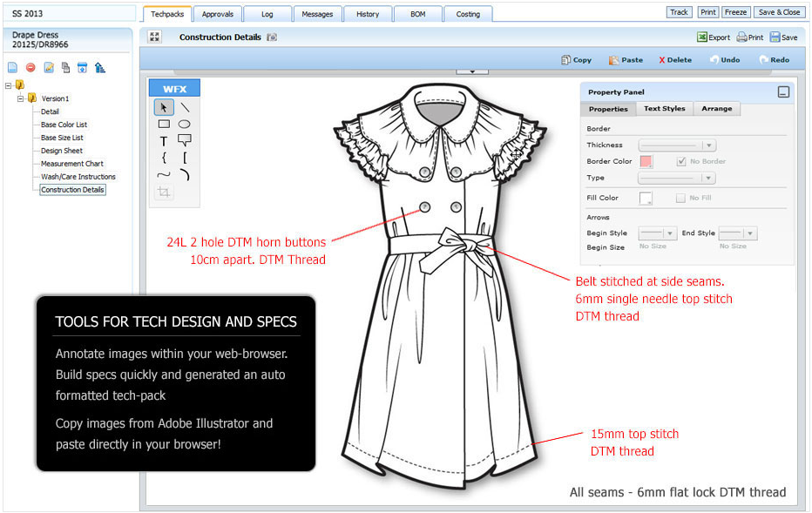Select the ellipse shape tool

coord(185,125)
